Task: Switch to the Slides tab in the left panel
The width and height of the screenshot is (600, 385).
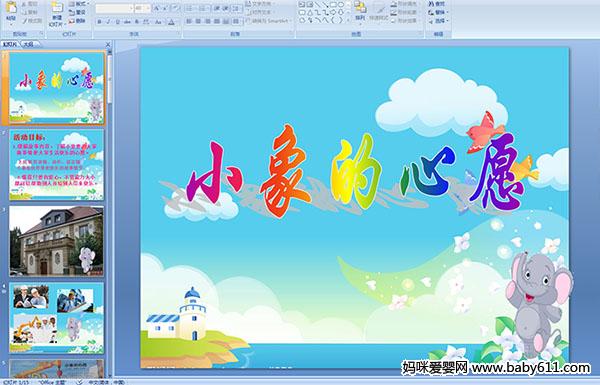Action: (10, 44)
